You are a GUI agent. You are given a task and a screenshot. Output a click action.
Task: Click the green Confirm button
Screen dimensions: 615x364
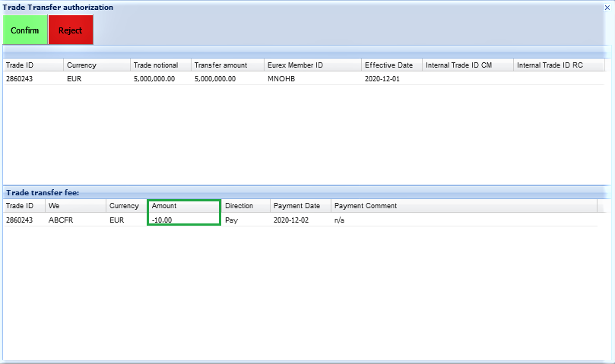point(25,30)
